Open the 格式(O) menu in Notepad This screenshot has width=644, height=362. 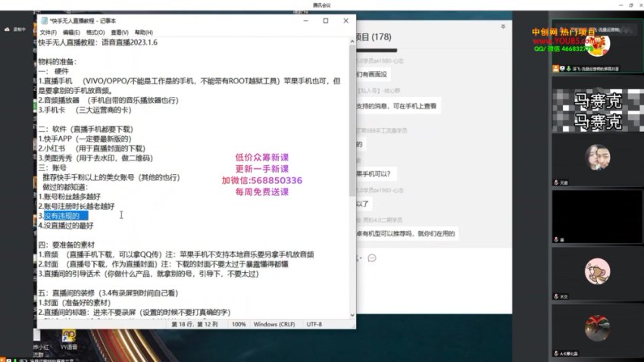95,33
